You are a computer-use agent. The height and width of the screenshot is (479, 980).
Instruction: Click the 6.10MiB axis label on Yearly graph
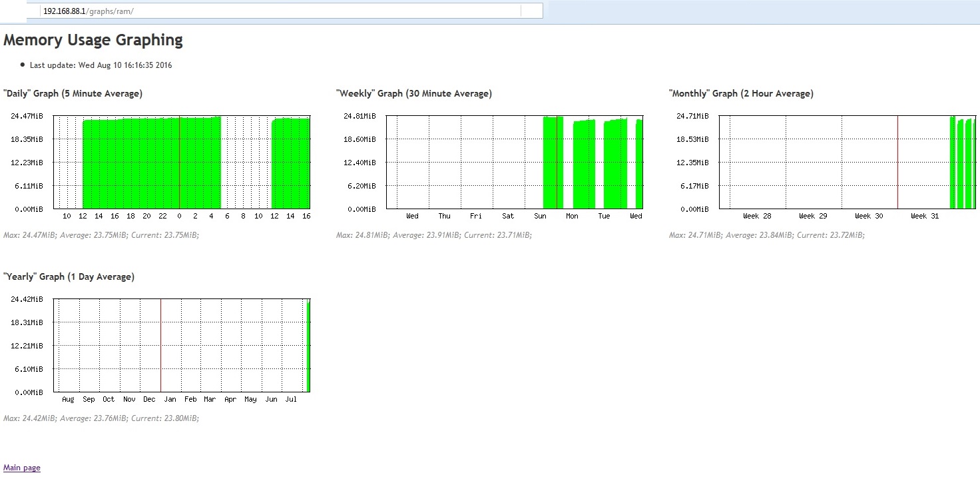click(29, 369)
